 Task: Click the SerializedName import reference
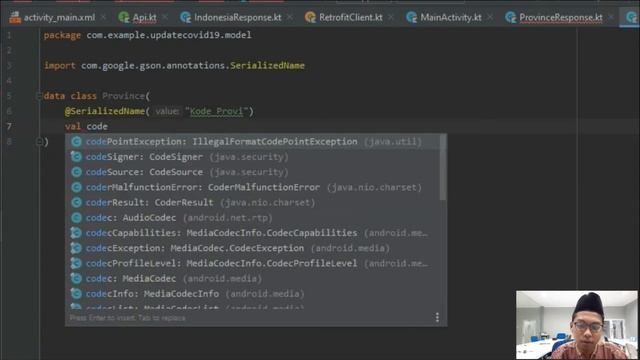(267, 66)
